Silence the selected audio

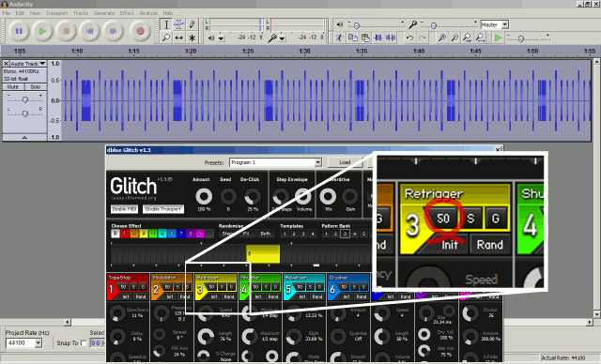[x=391, y=38]
